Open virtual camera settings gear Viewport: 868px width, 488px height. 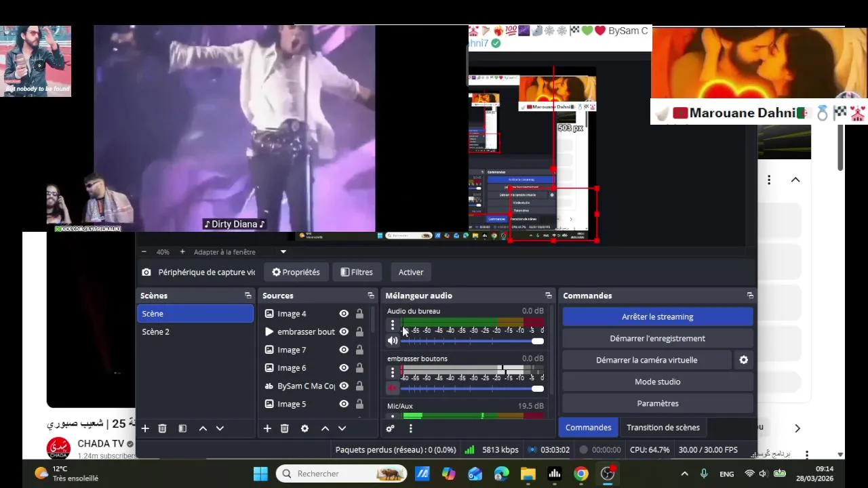744,360
